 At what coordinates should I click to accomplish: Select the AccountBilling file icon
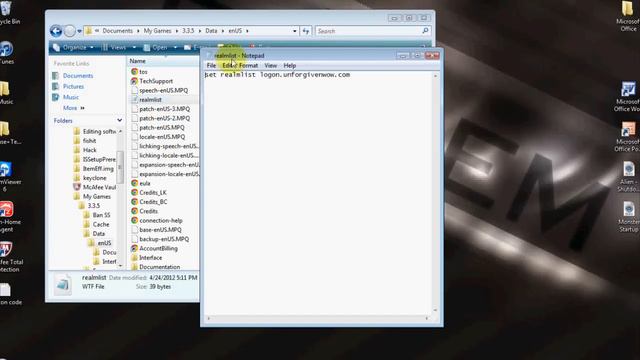[135, 249]
